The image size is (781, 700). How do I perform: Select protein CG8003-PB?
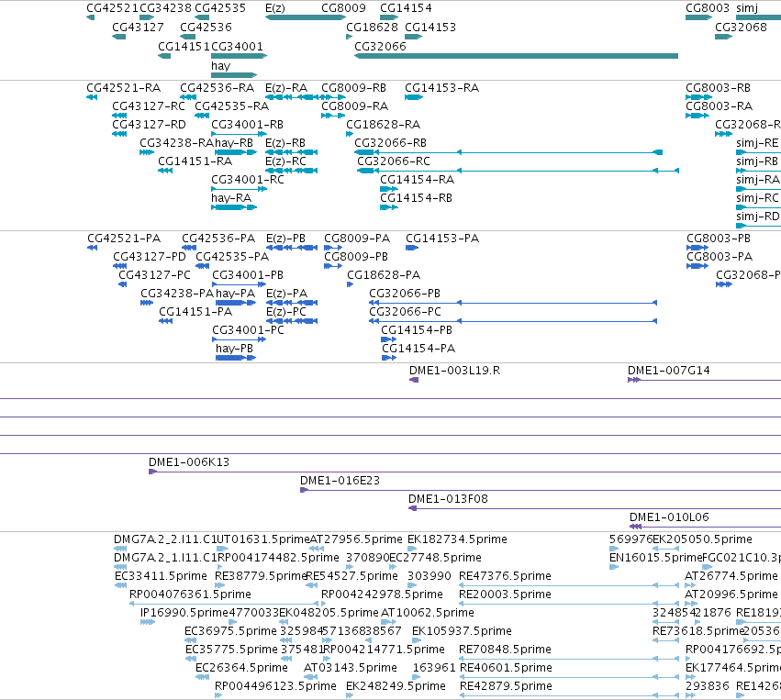(x=697, y=248)
